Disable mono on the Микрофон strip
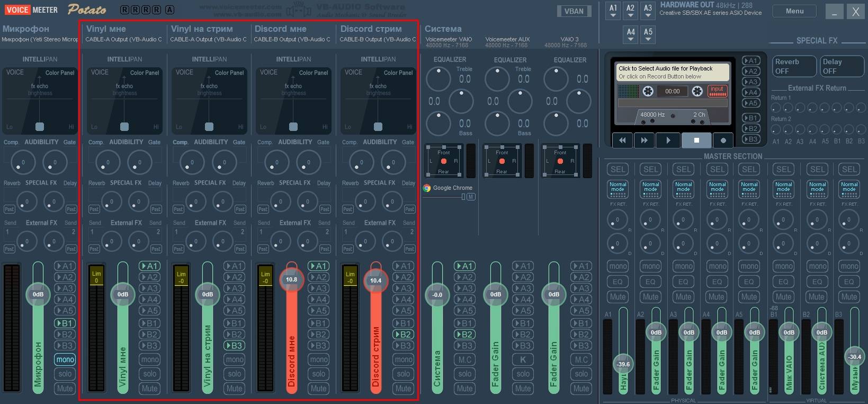Viewport: 868px width, 404px height. click(x=65, y=359)
